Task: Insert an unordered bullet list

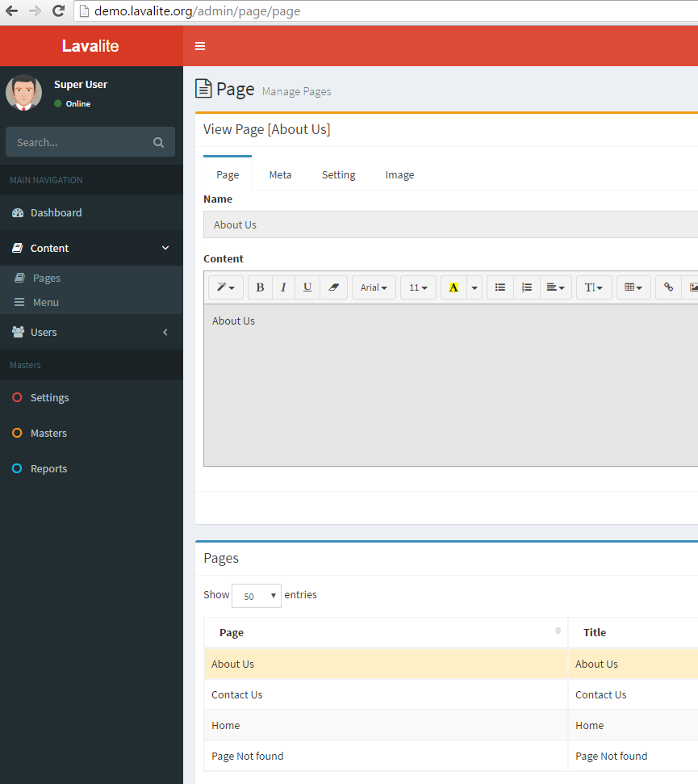Action: pyautogui.click(x=500, y=287)
